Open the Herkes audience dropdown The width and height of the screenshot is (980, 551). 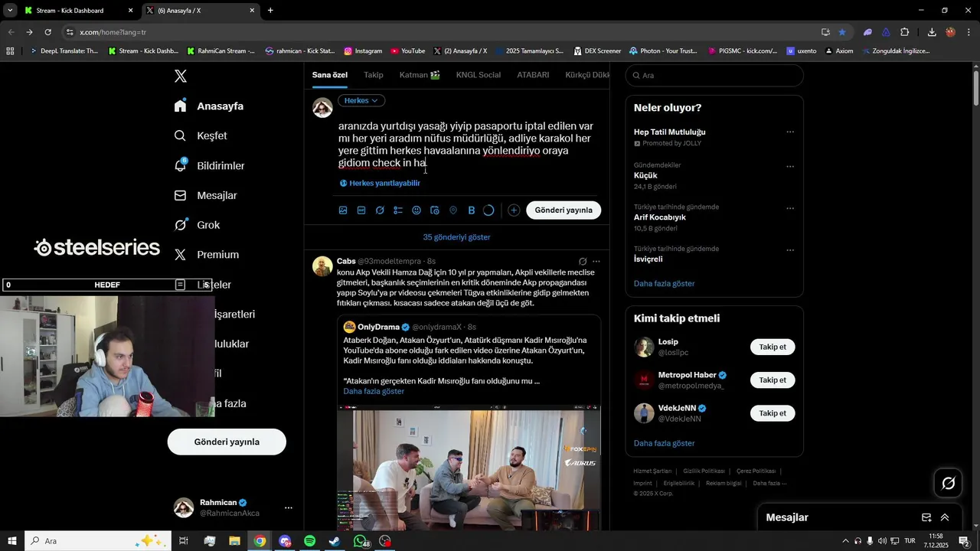tap(361, 100)
